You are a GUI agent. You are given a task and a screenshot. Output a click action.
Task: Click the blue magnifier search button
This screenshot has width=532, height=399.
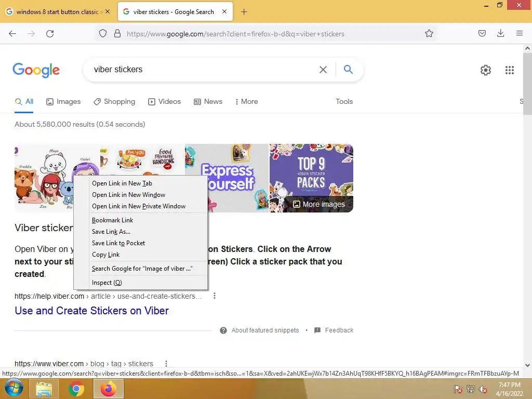click(x=348, y=70)
